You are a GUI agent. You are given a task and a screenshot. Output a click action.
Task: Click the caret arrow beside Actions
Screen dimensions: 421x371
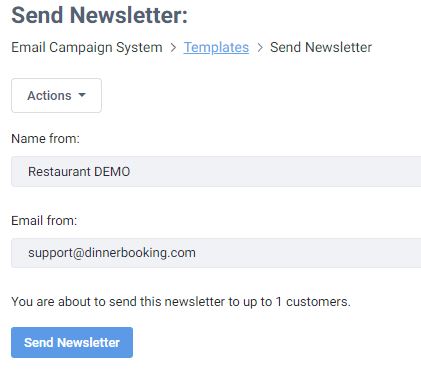click(82, 95)
